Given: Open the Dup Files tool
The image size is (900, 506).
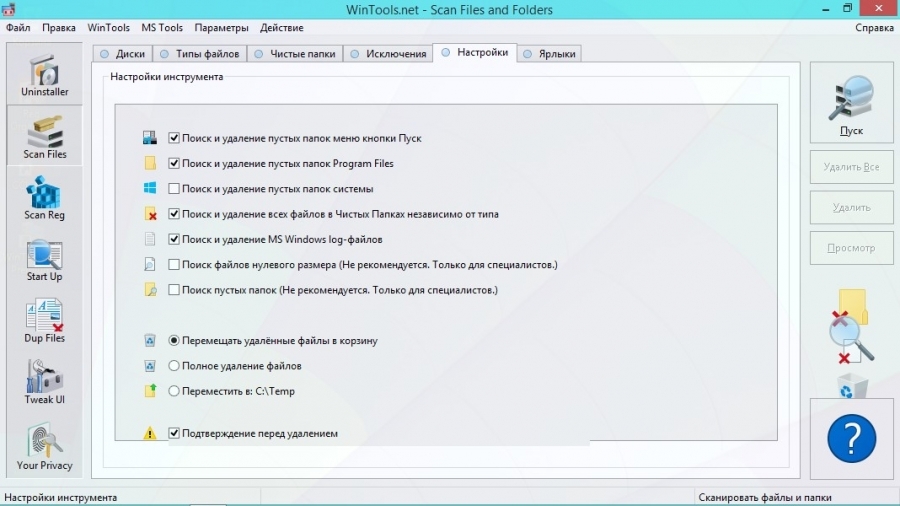Looking at the screenshot, I should pos(44,321).
